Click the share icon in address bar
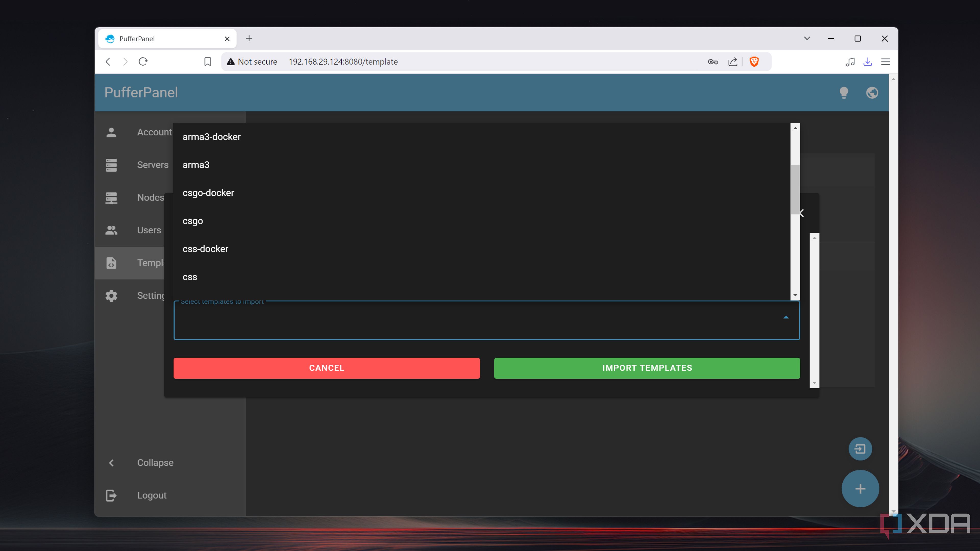980x551 pixels. (x=733, y=61)
